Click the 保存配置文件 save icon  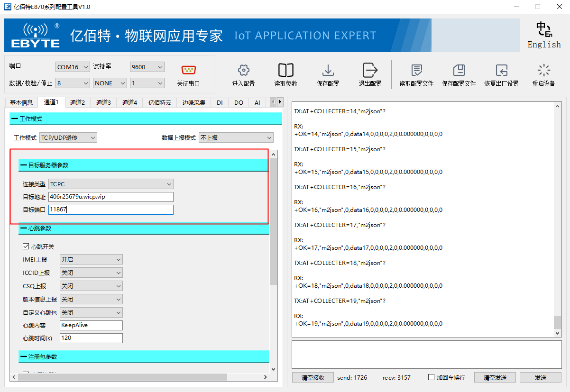click(459, 70)
